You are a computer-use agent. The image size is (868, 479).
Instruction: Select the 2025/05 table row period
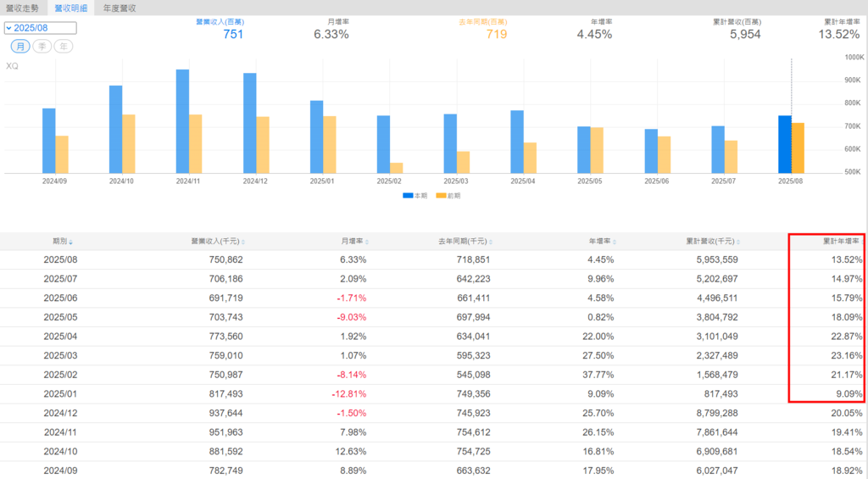click(x=60, y=317)
